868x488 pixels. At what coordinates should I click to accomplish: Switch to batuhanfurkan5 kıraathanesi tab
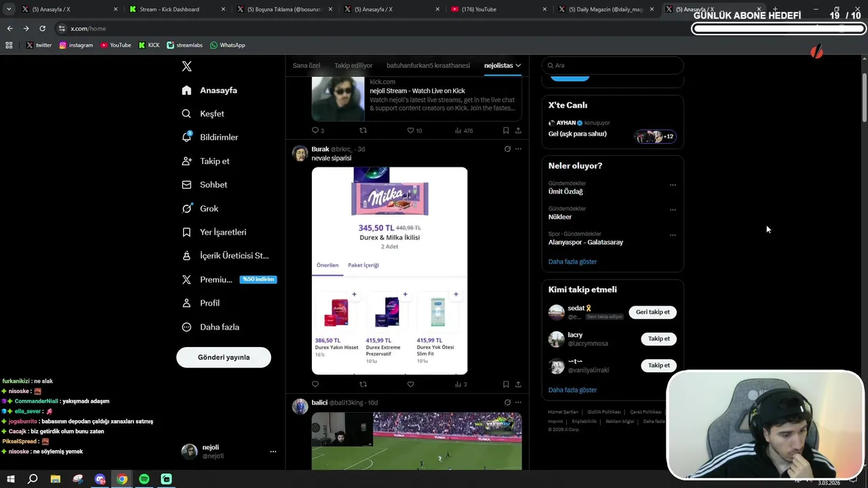click(428, 65)
